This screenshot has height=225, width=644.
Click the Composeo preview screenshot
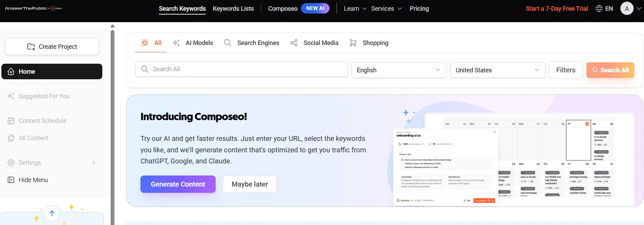click(x=513, y=159)
